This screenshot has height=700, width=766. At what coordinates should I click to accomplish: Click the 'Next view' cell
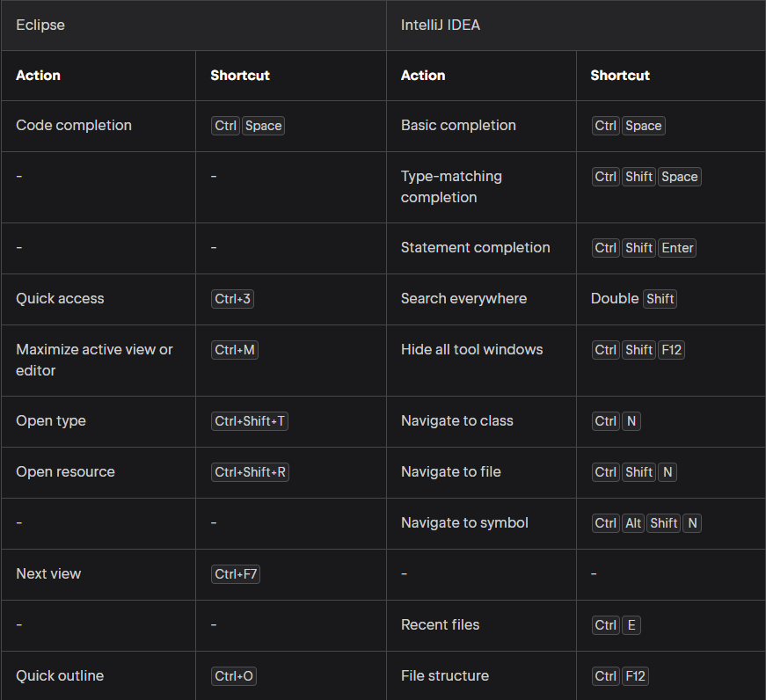[98, 574]
